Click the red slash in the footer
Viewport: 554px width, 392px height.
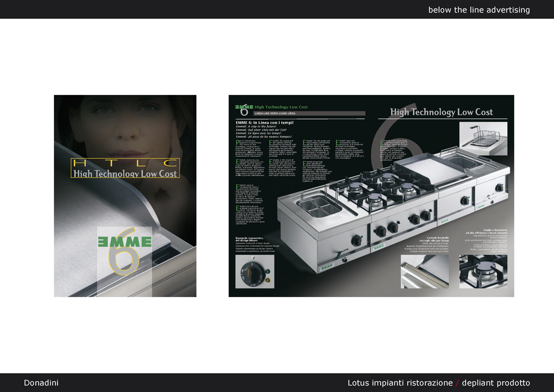458,383
